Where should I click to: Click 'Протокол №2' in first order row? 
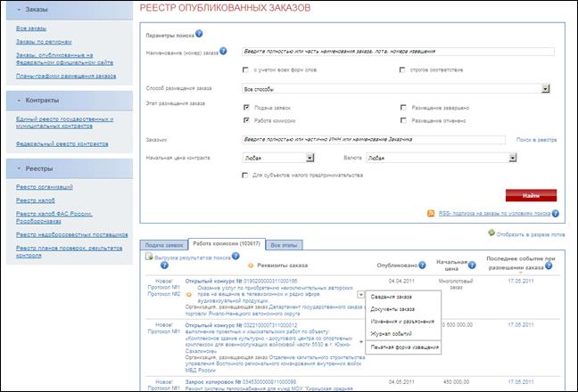click(164, 294)
